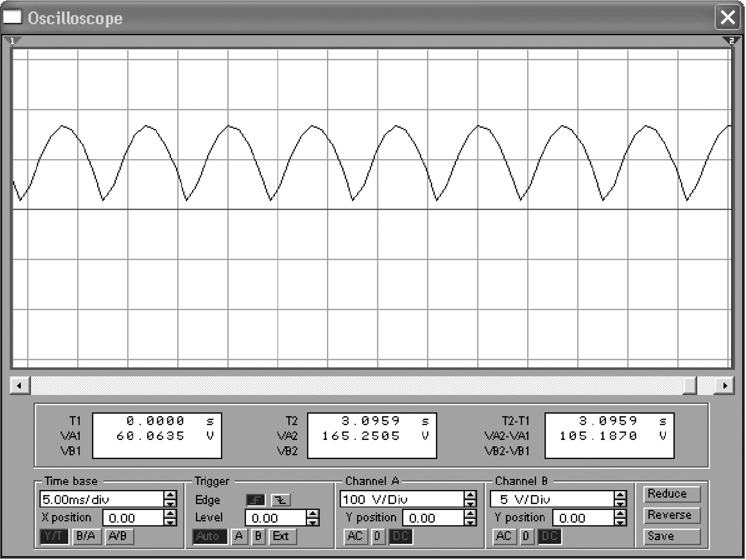This screenshot has width=746, height=560.
Task: Click the Reduce button
Action: coord(671,494)
